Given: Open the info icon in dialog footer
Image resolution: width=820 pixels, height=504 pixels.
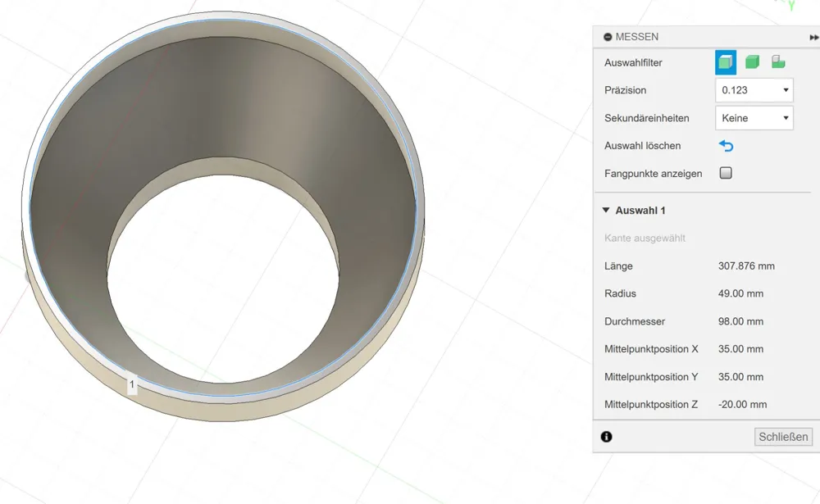Looking at the screenshot, I should [x=606, y=437].
